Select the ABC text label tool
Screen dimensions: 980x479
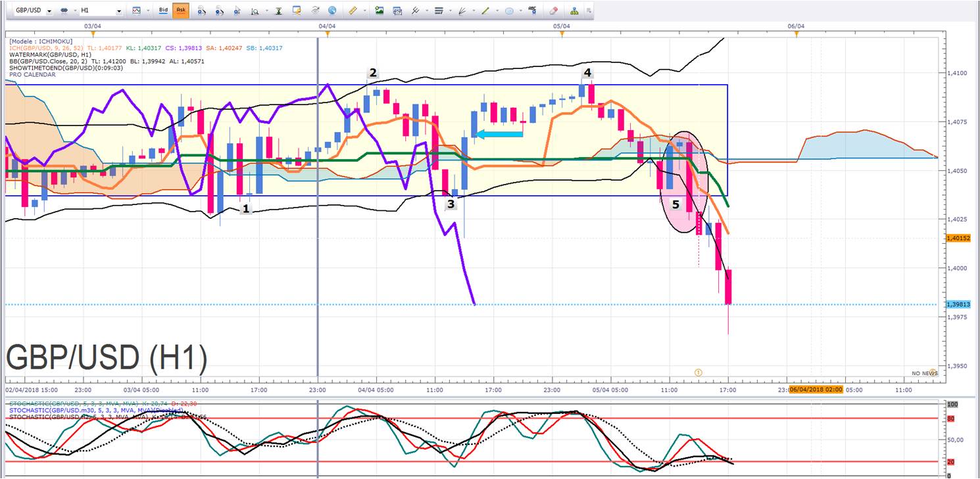(533, 11)
